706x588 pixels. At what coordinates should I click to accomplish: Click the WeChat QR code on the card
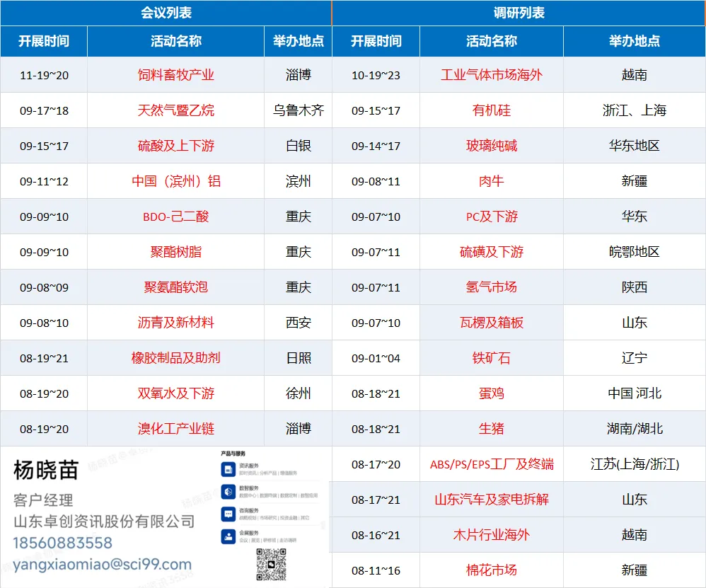click(x=271, y=565)
